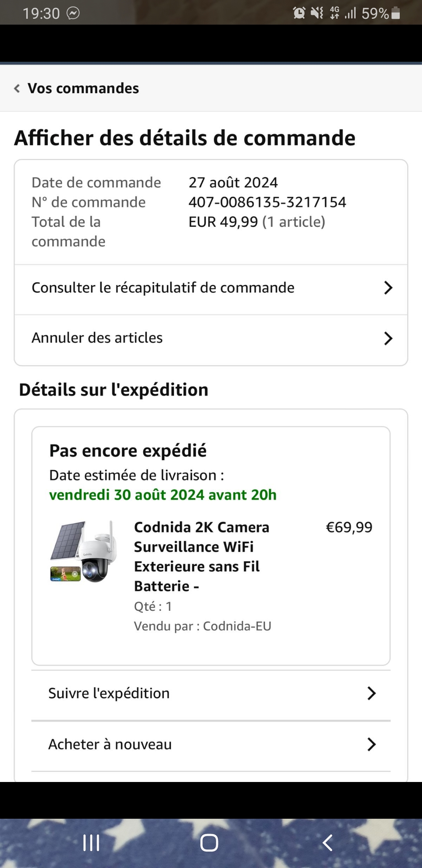Expand chevron for Acheter à nouveau
The width and height of the screenshot is (422, 868).
pos(371,744)
